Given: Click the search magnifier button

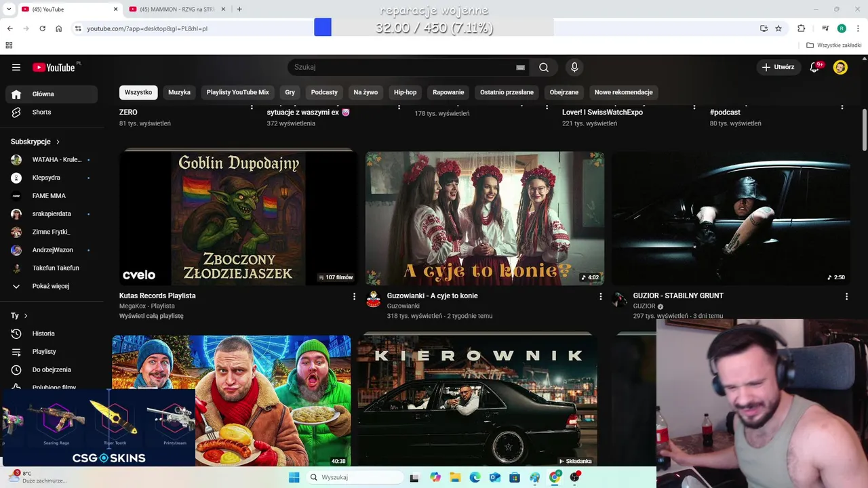Looking at the screenshot, I should pyautogui.click(x=544, y=67).
